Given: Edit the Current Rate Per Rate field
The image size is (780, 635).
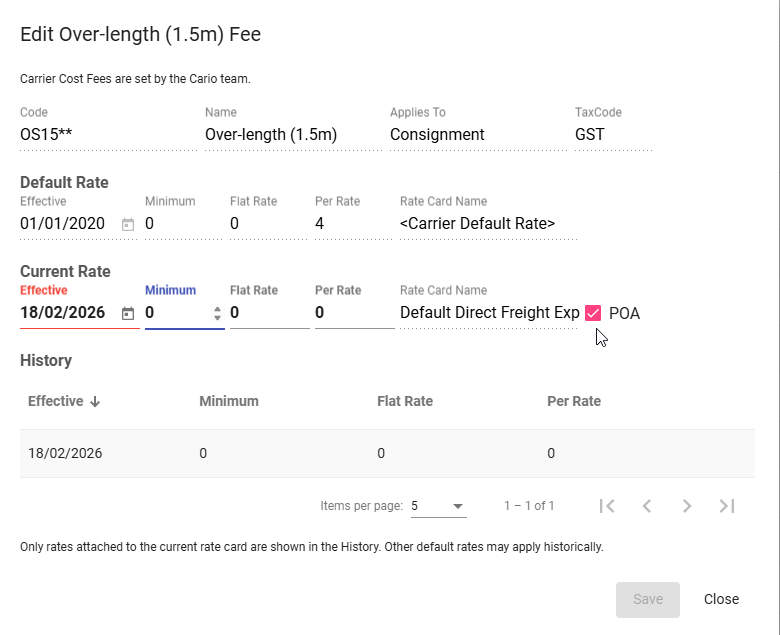Looking at the screenshot, I should tap(355, 313).
